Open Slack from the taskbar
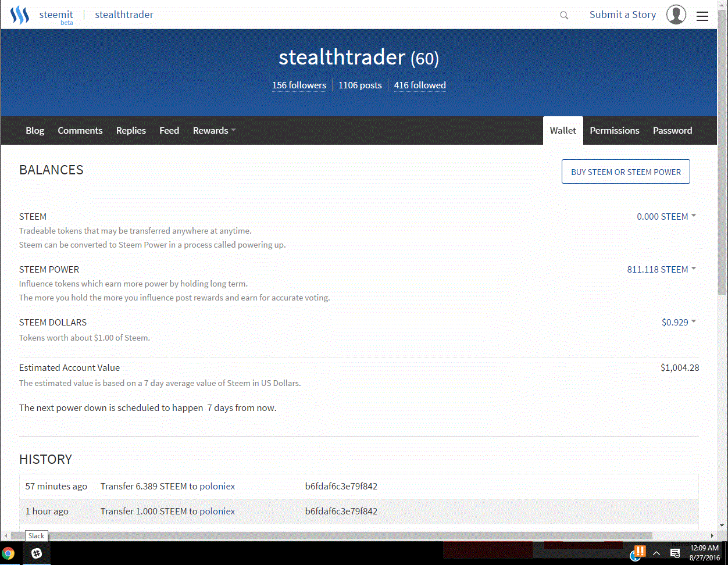Image resolution: width=728 pixels, height=565 pixels. [37, 553]
